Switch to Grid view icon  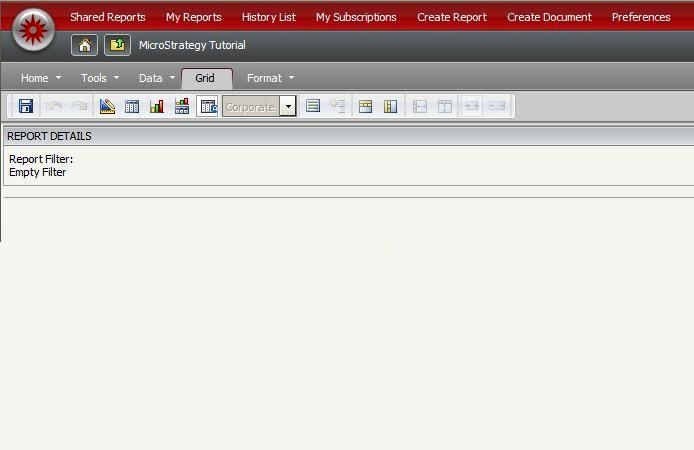point(132,106)
